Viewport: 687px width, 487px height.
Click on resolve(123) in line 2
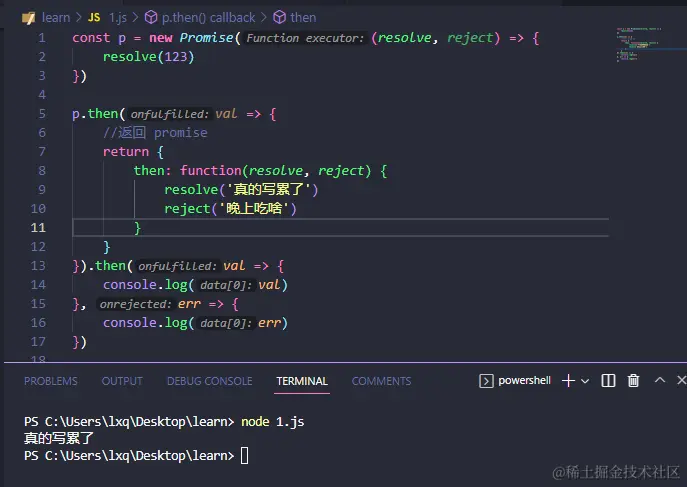149,57
